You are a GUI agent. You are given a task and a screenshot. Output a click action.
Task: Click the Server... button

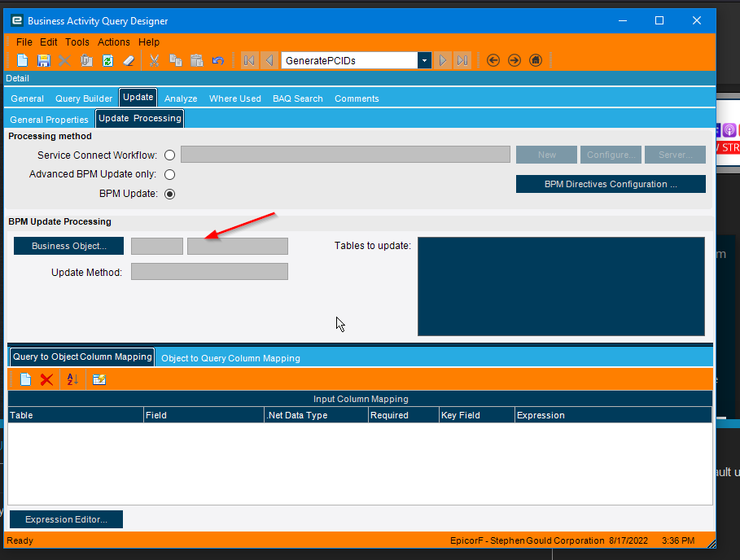point(676,155)
